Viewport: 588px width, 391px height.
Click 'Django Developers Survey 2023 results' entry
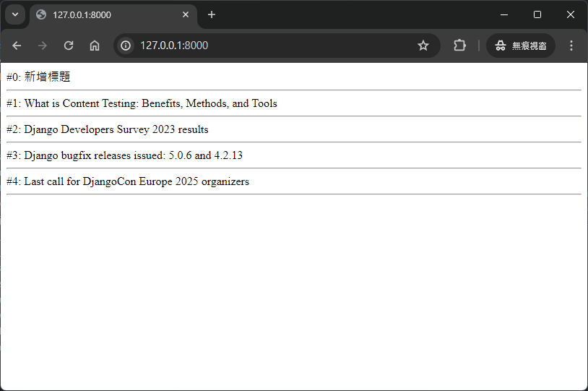click(x=107, y=129)
